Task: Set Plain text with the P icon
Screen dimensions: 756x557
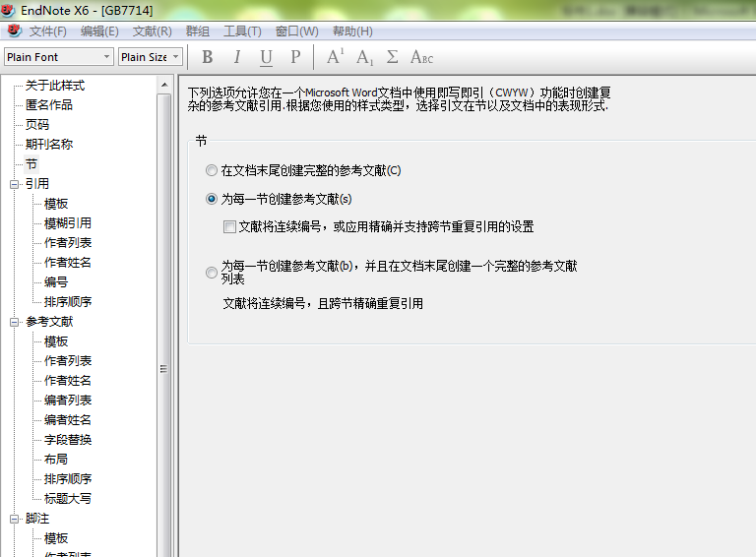Action: (295, 57)
